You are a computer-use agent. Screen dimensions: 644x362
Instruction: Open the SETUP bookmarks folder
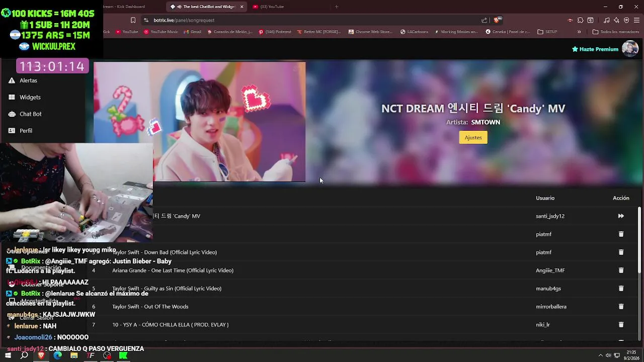pyautogui.click(x=547, y=32)
